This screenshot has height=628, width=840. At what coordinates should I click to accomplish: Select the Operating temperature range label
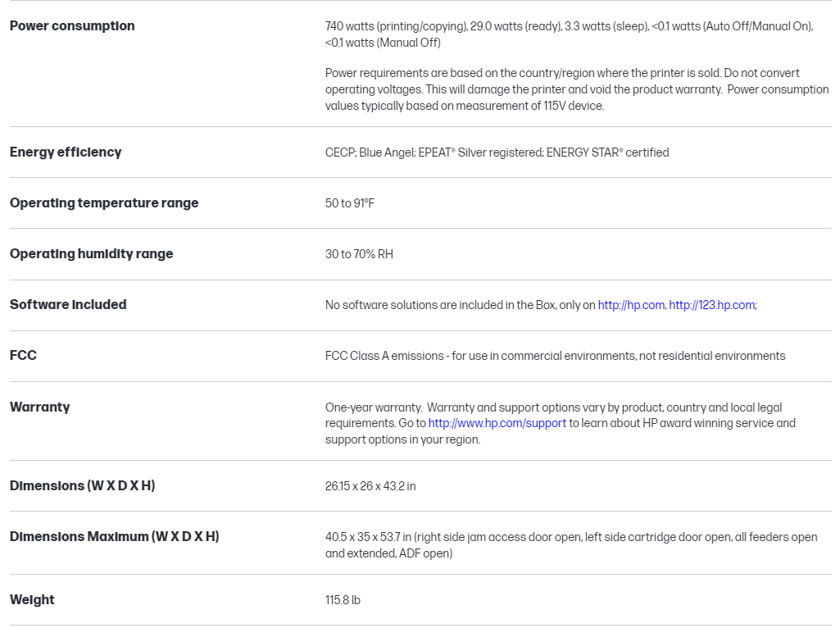104,203
